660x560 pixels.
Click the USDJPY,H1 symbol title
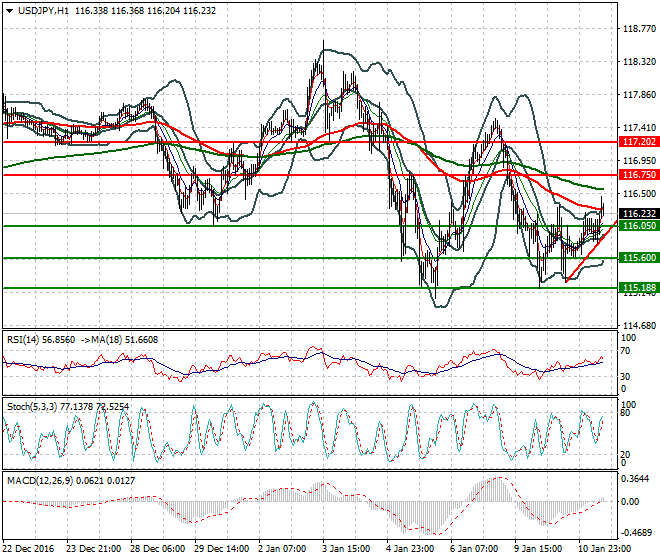(x=43, y=11)
